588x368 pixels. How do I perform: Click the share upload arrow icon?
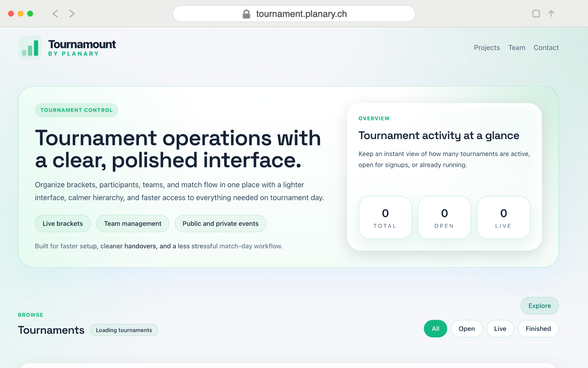pos(551,14)
